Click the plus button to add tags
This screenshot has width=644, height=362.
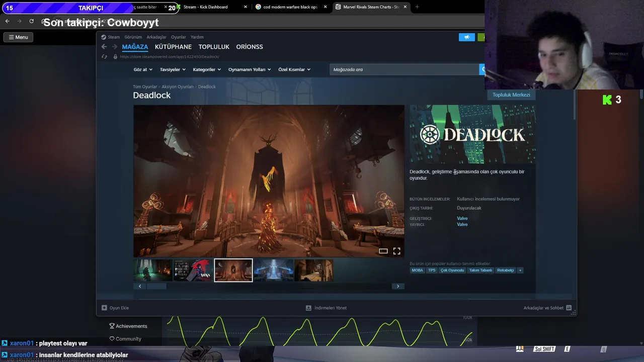520,270
